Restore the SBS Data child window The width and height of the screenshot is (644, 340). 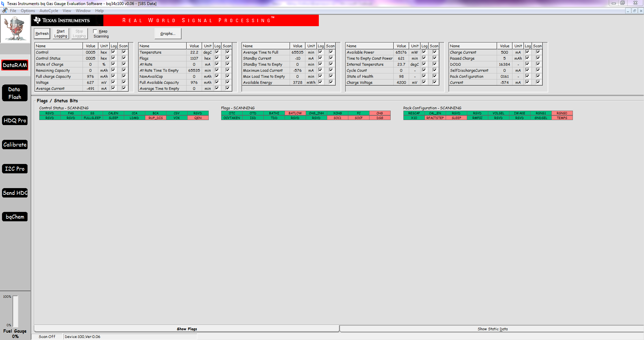pos(634,11)
